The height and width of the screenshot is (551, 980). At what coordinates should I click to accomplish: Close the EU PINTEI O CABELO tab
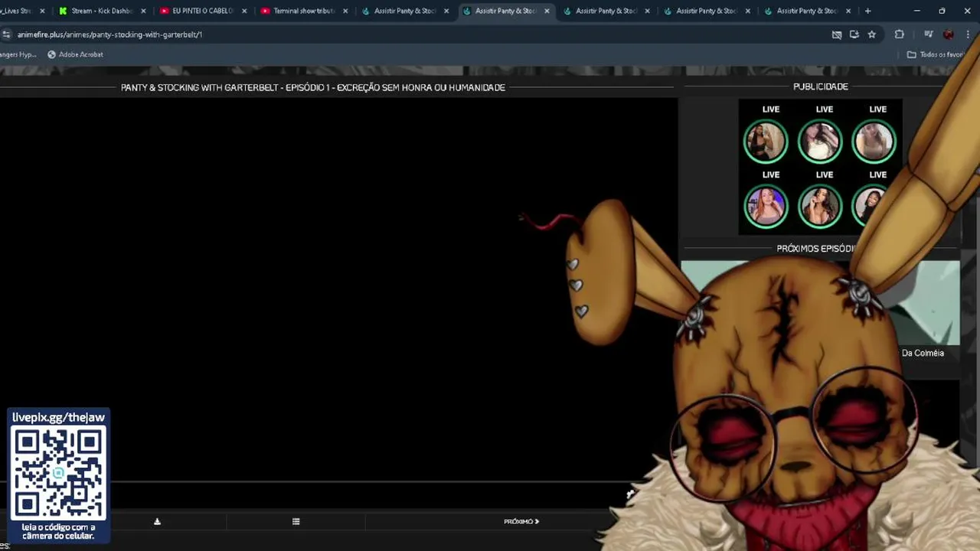(x=244, y=11)
